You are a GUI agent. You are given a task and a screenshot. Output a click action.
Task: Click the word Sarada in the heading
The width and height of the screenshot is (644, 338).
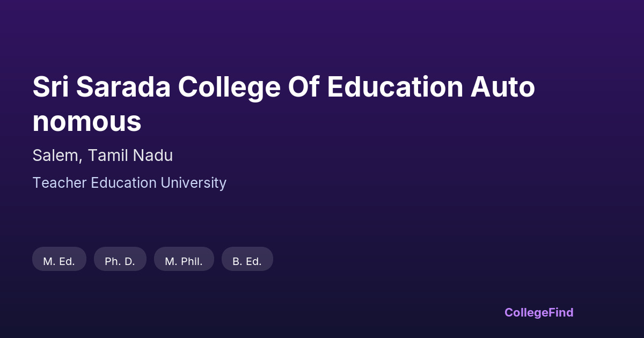122,87
